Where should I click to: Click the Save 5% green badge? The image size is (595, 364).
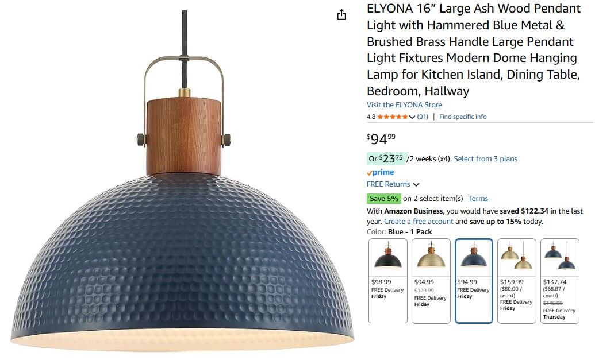coord(383,198)
